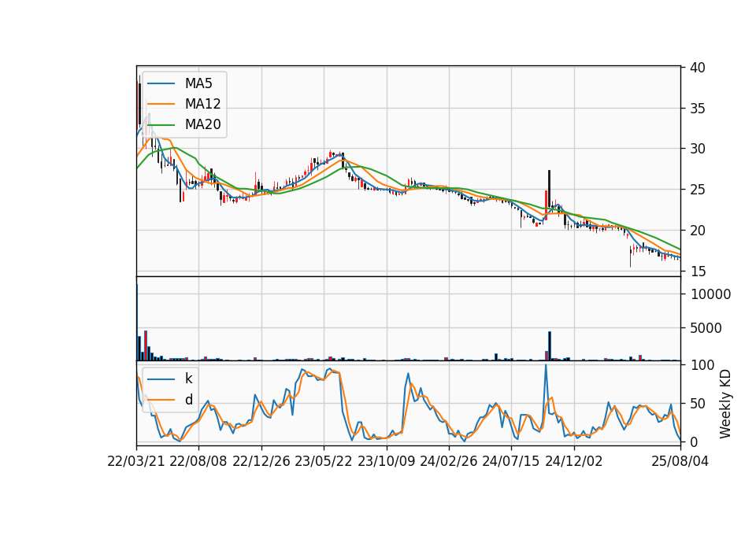Click the green MA20 legend line sample

[x=161, y=125]
